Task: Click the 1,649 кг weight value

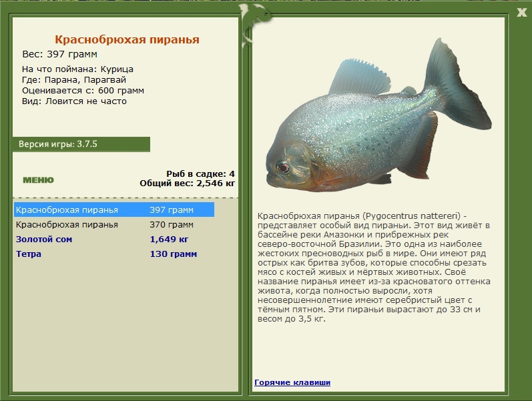Action: pyautogui.click(x=169, y=239)
